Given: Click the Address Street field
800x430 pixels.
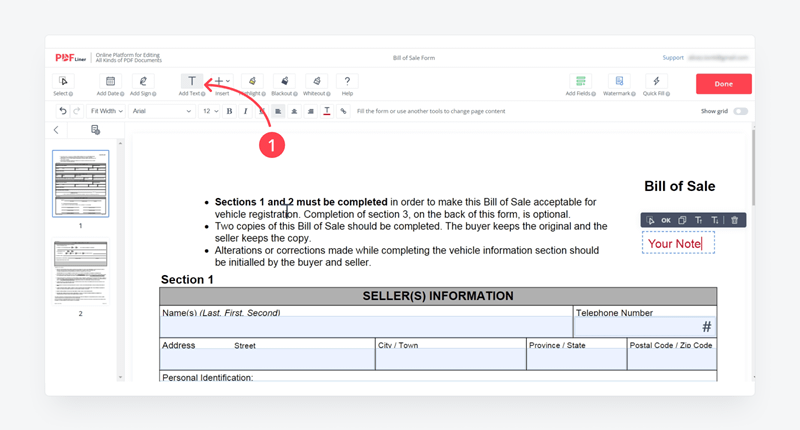Looking at the screenshot, I should click(x=267, y=359).
